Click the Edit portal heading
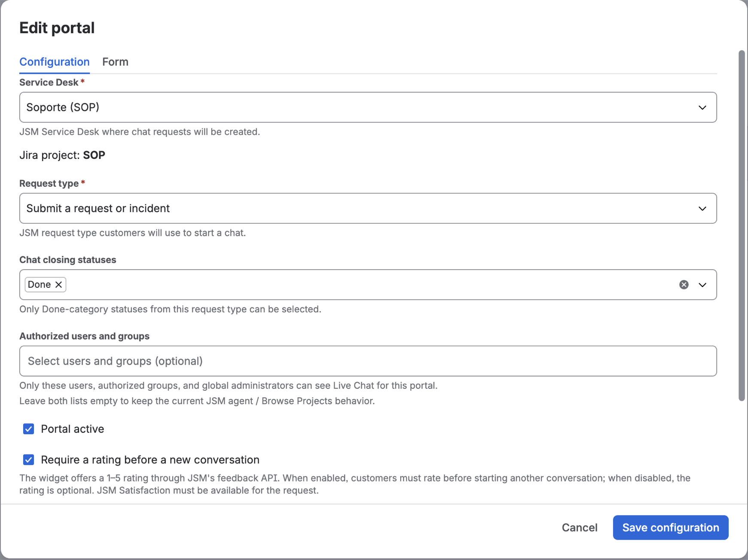The width and height of the screenshot is (748, 560). tap(57, 28)
